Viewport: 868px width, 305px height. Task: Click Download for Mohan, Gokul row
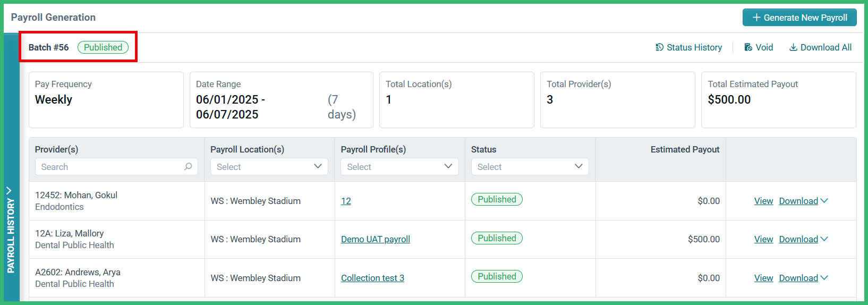(x=798, y=201)
